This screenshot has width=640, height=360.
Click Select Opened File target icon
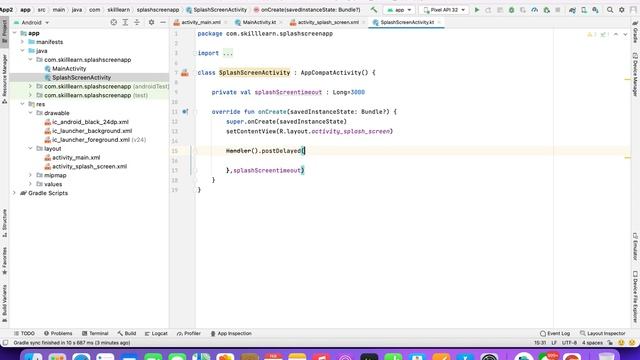click(113, 22)
